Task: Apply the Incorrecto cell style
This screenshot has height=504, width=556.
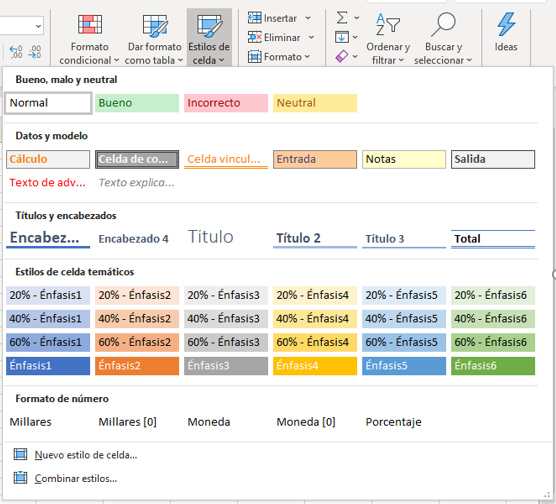Action: [x=226, y=103]
